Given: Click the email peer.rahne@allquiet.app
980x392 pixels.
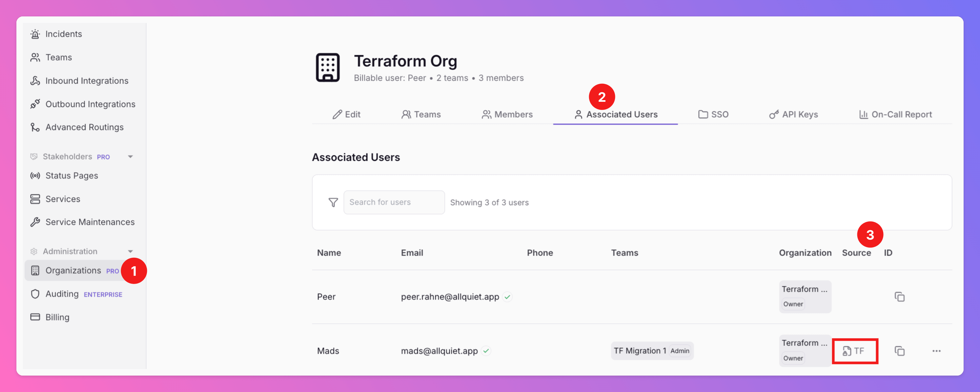Looking at the screenshot, I should (450, 297).
